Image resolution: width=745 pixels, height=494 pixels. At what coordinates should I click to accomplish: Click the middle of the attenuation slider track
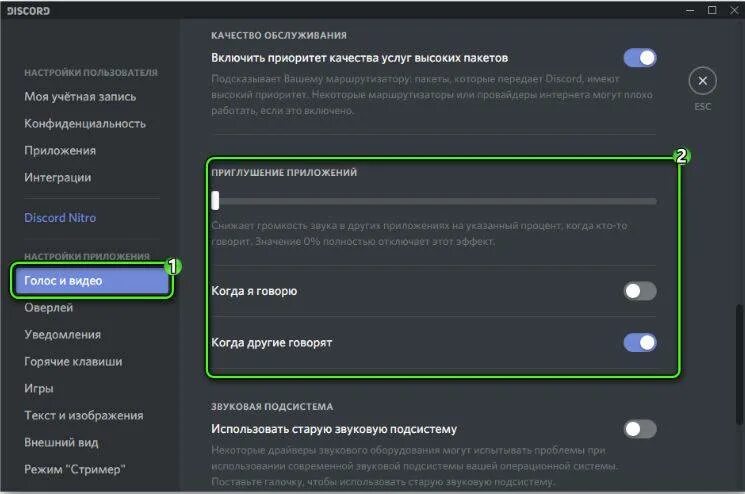(434, 201)
